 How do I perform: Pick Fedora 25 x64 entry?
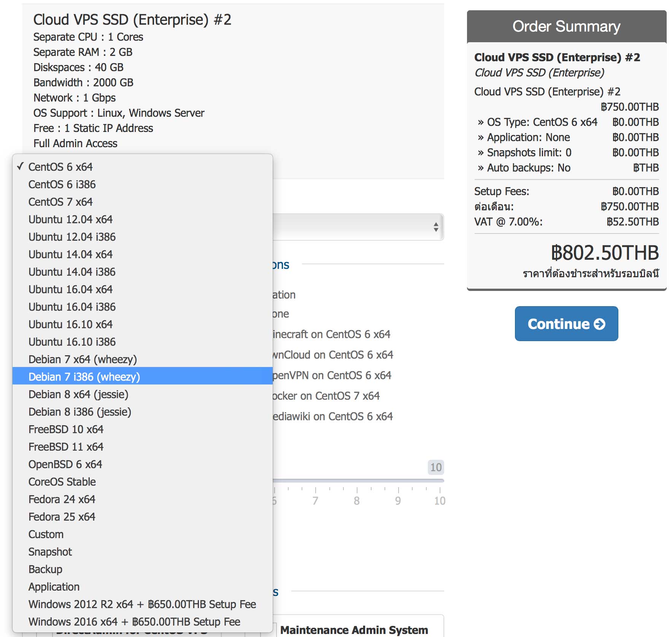pyautogui.click(x=62, y=517)
